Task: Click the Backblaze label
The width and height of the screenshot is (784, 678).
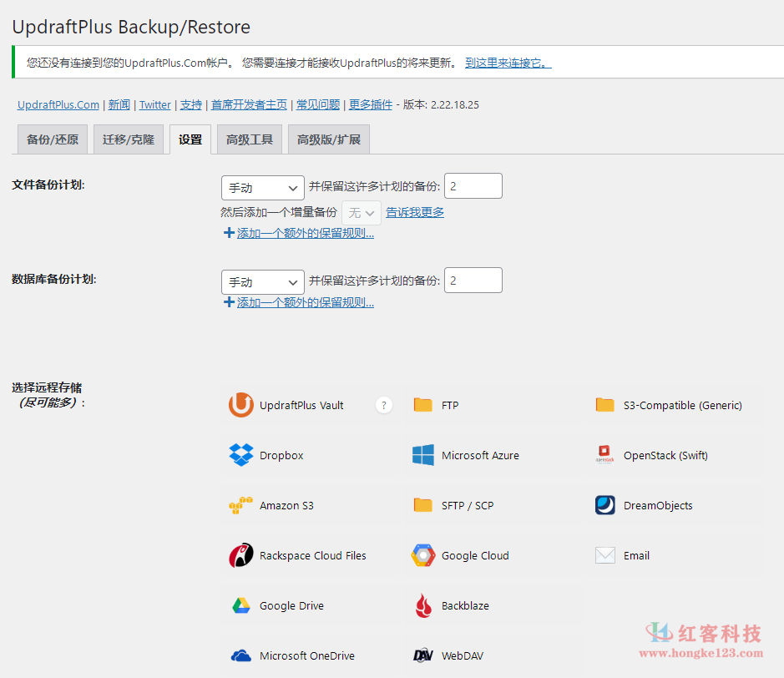Action: pos(465,606)
